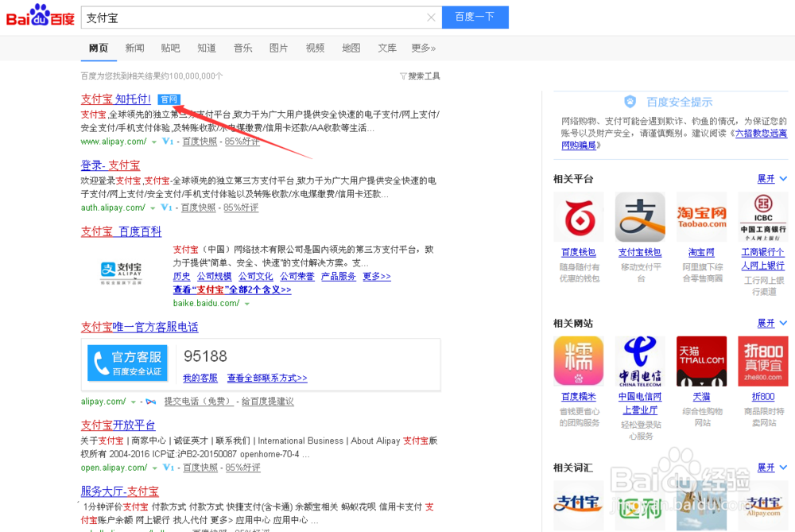Switch to the 新闻 tab
The height and width of the screenshot is (532, 795).
click(134, 49)
